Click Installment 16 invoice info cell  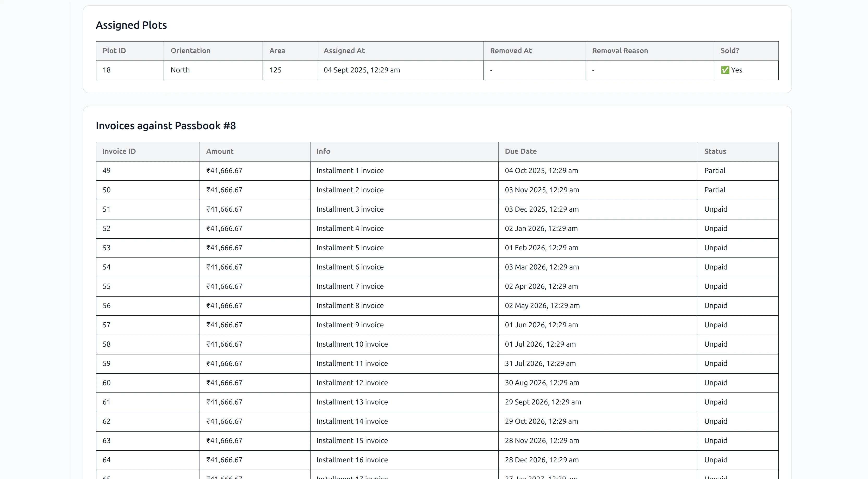pos(352,460)
